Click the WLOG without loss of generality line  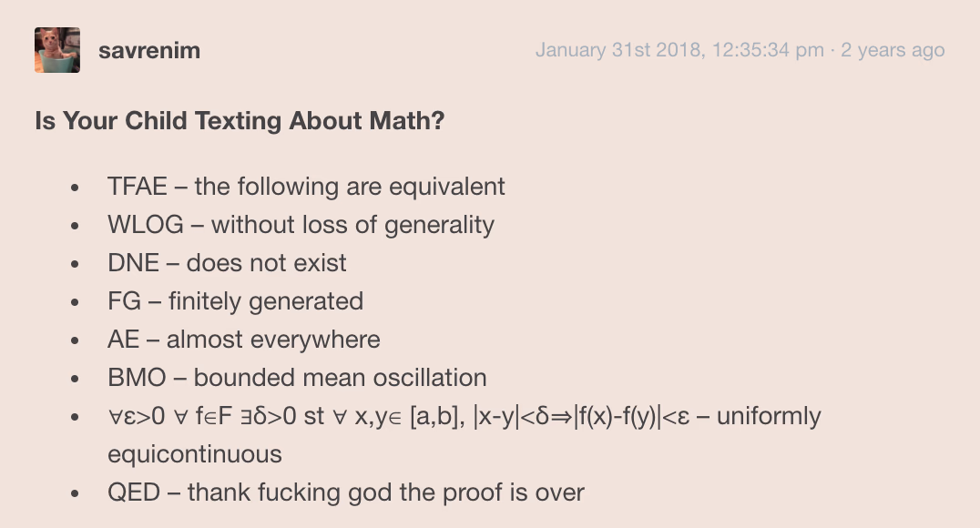click(x=301, y=224)
